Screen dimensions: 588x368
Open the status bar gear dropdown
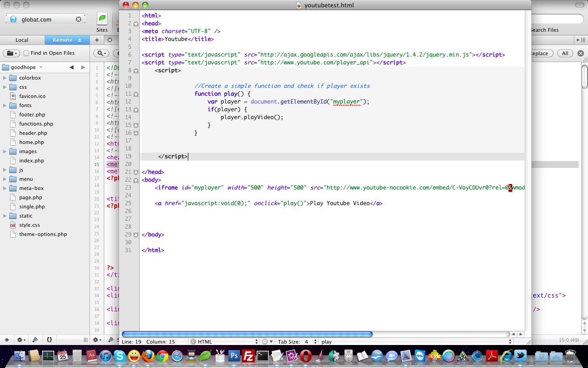coord(267,342)
